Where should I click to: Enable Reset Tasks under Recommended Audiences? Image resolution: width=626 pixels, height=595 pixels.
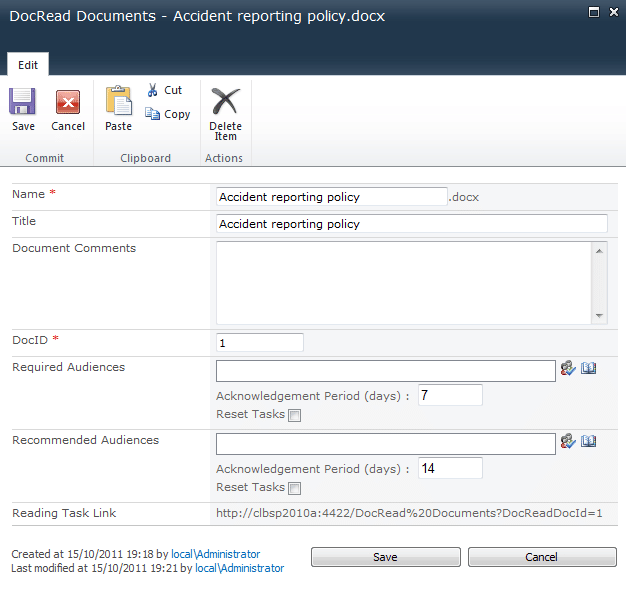pos(294,489)
